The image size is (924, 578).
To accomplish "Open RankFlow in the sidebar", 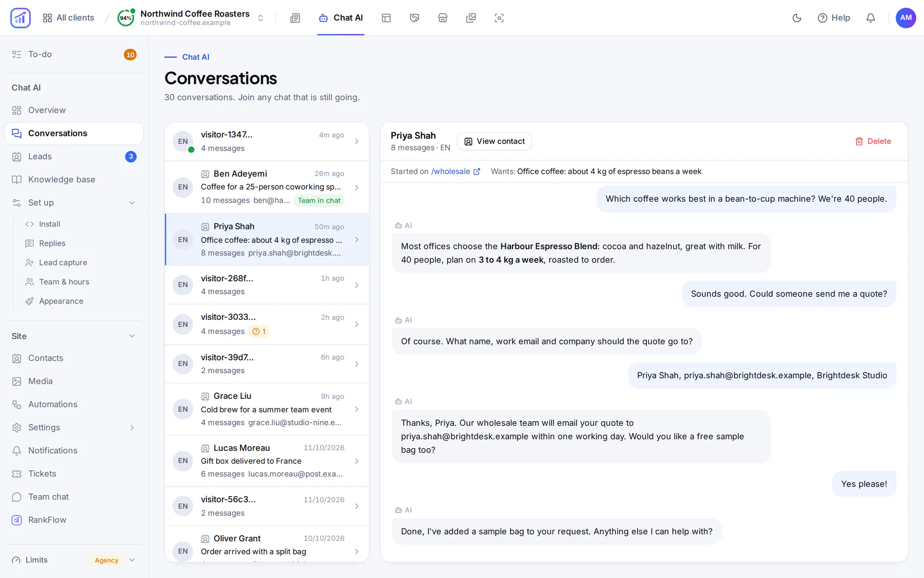I will click(74, 520).
